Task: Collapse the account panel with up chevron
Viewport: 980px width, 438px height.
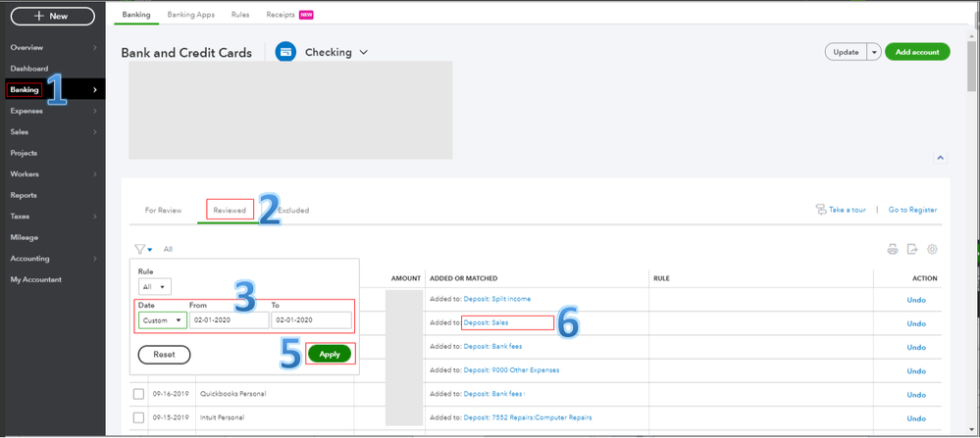Action: 940,158
